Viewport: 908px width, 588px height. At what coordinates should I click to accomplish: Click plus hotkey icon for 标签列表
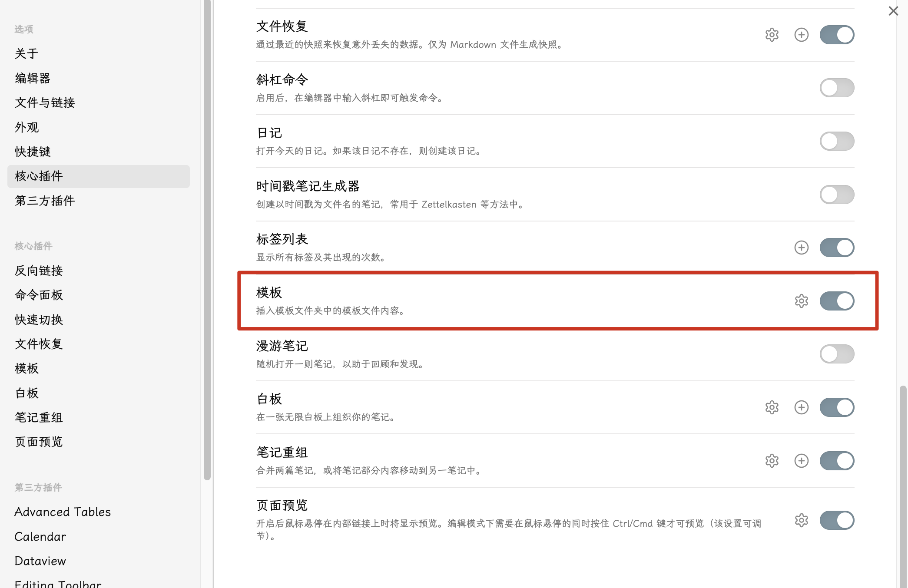801,248
